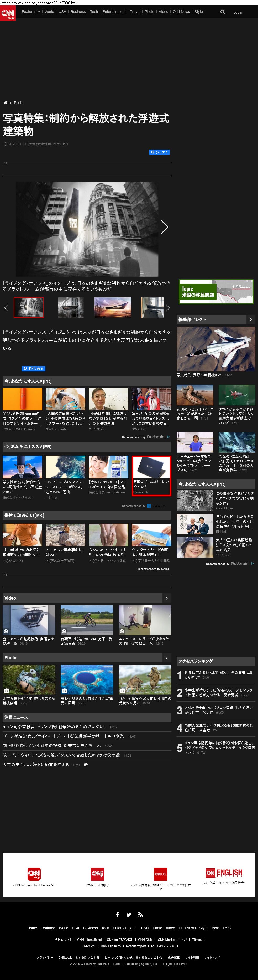Open the 米国の移民問題 Topic banner
This screenshot has width=258, height=980.
pyautogui.click(x=216, y=292)
